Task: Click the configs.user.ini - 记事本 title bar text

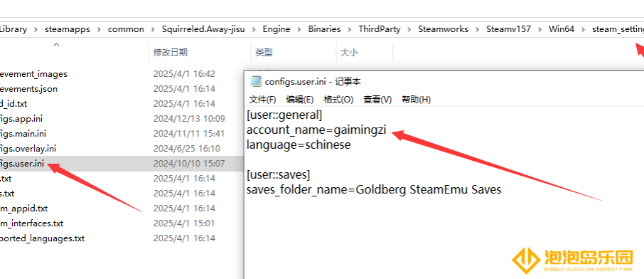Action: 313,81
